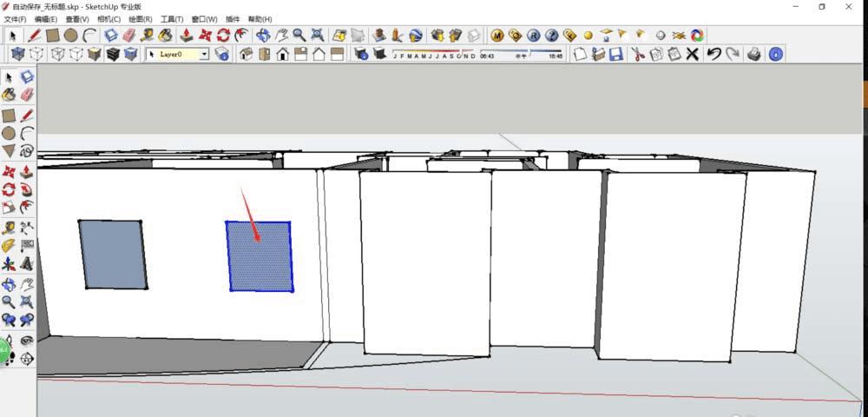
Task: Click the Google Earth preview icon
Action: pyautogui.click(x=416, y=36)
